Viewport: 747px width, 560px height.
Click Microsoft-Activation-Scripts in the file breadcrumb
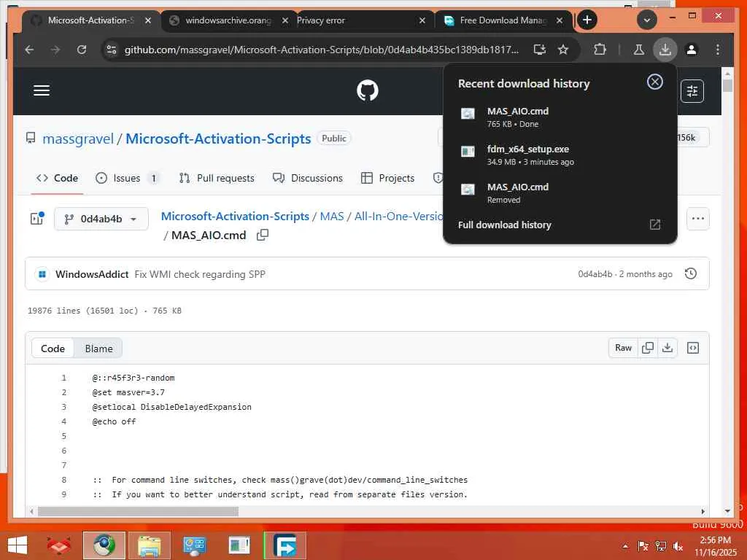(x=235, y=216)
